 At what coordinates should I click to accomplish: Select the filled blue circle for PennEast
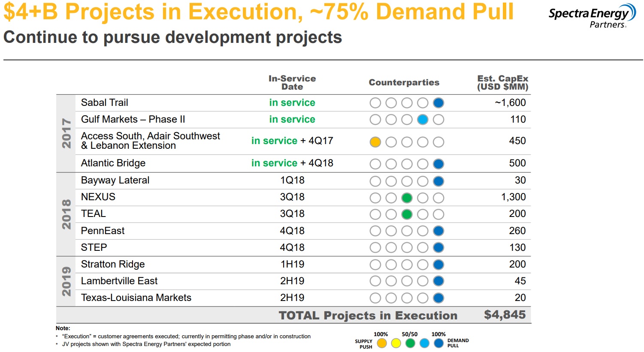438,231
